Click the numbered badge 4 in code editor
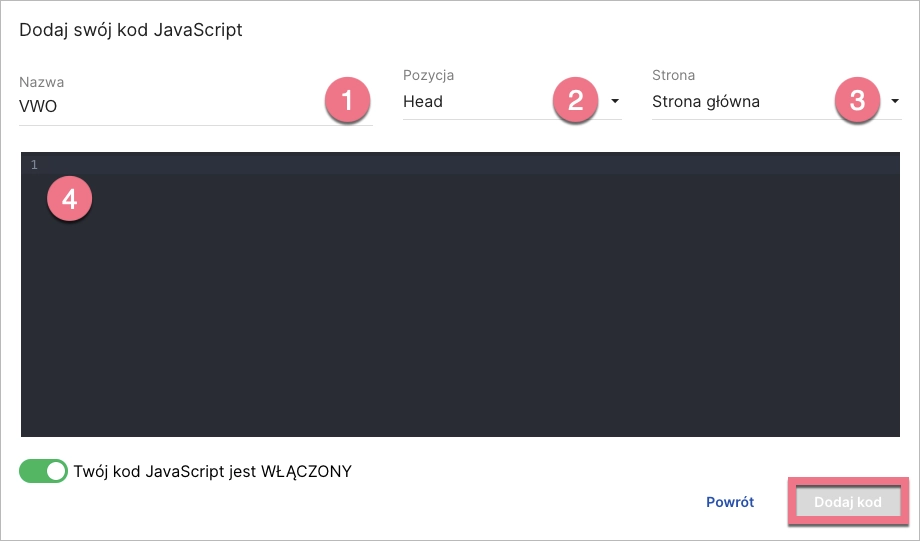This screenshot has width=920, height=541. [x=69, y=200]
